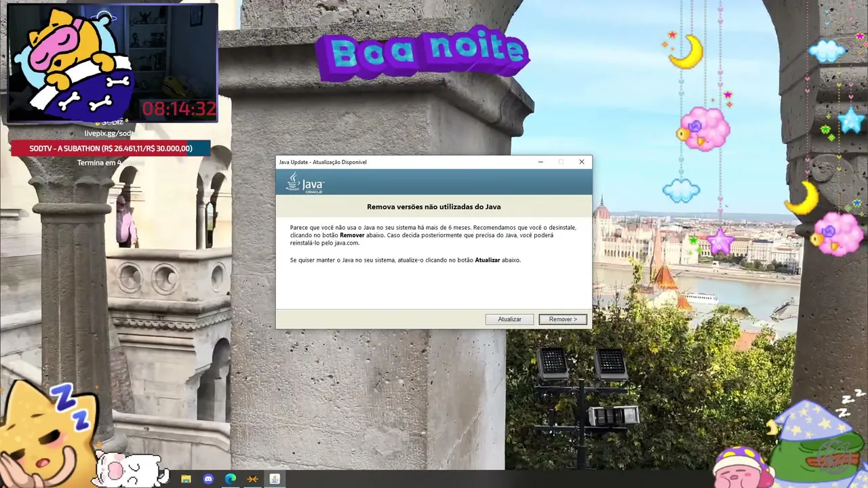Minimize the Java Update dialog window
This screenshot has width=868, height=488.
point(540,162)
